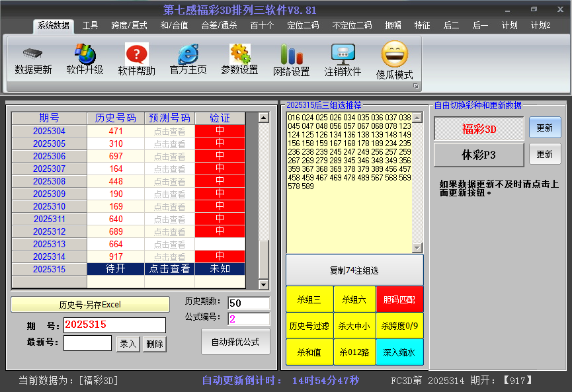The image size is (572, 392).
Task: Click the 注销软件 logout icon
Action: 343,59
